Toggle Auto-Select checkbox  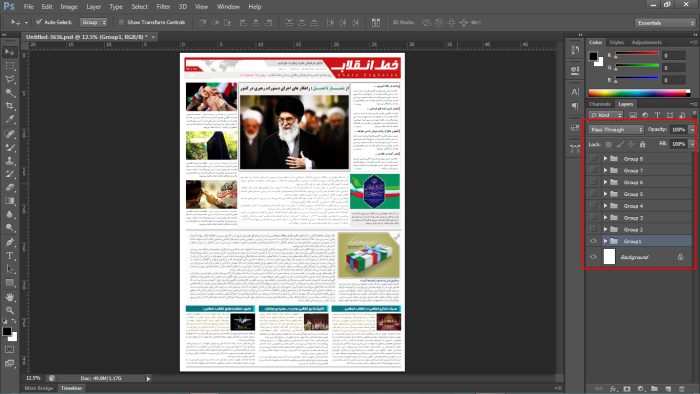(39, 22)
